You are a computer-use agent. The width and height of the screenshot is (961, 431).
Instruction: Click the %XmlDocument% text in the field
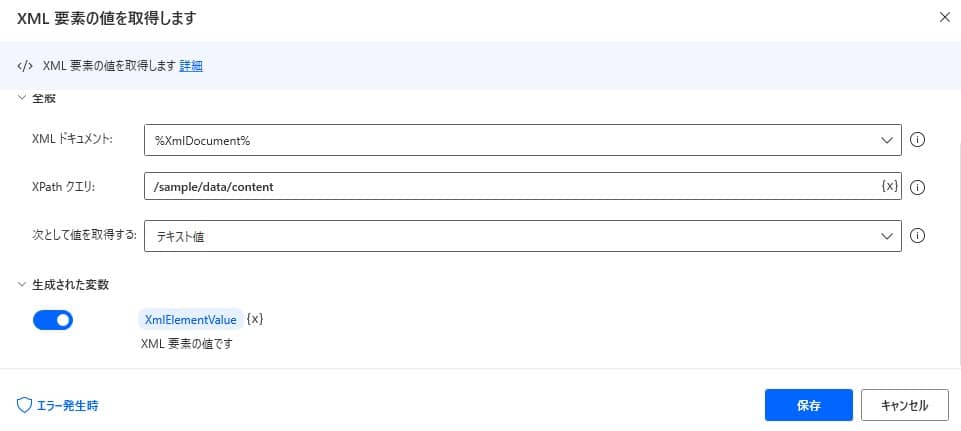coord(202,140)
